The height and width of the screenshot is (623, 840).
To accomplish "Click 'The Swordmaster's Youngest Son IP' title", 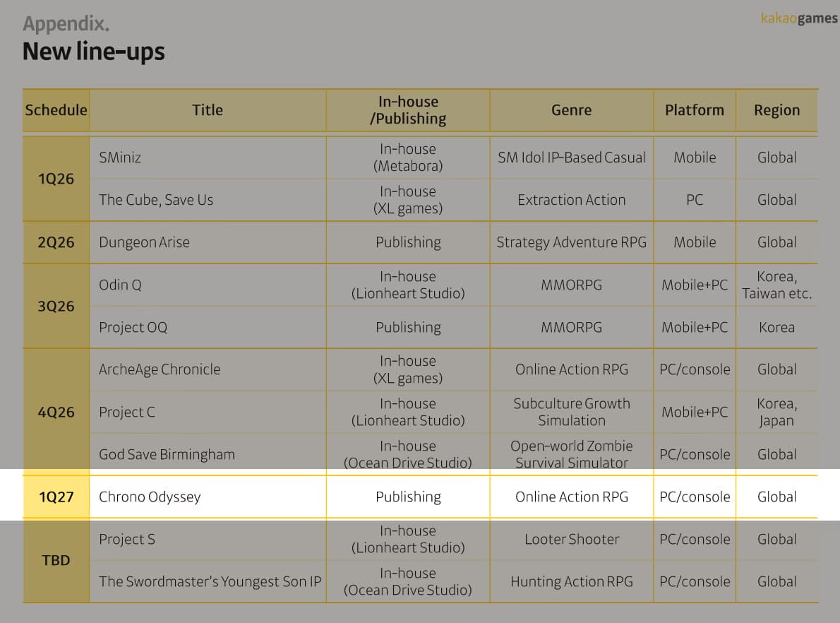I will [210, 582].
